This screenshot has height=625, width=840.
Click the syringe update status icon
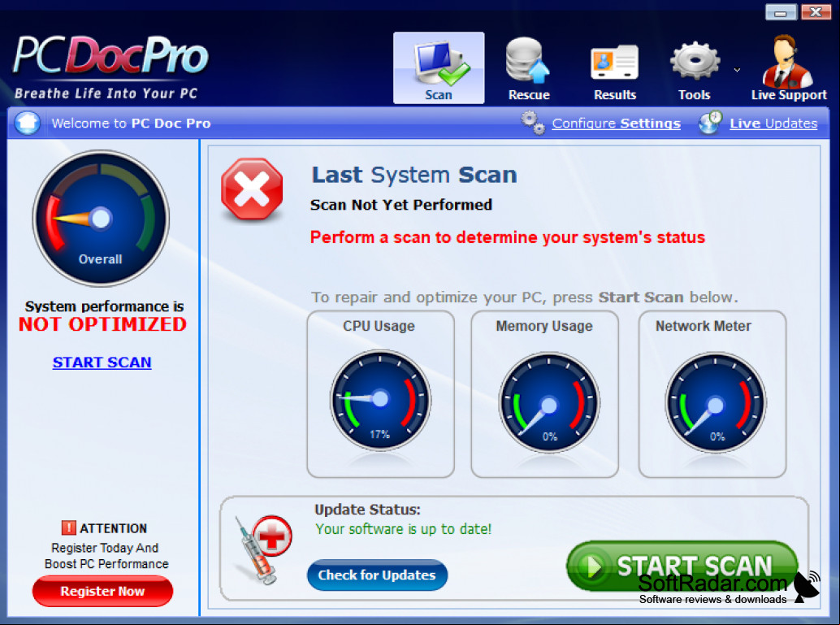pyautogui.click(x=263, y=549)
